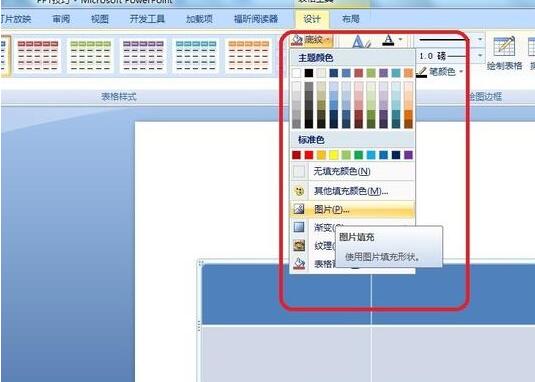Screen dimensions: 535x382
Task: Select the 绘制表格 draw table tool
Action: pyautogui.click(x=504, y=52)
